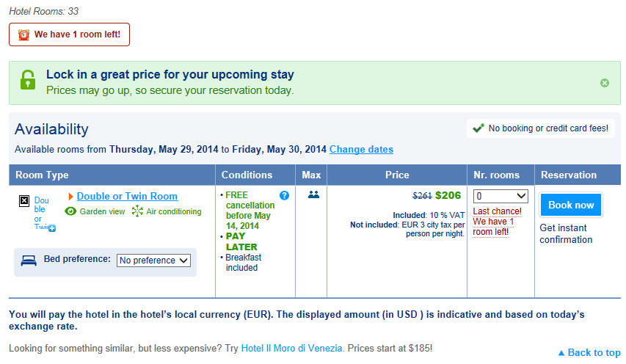Screen dimensions: 626x364
Task: Click the Change dates link
Action: (361, 149)
